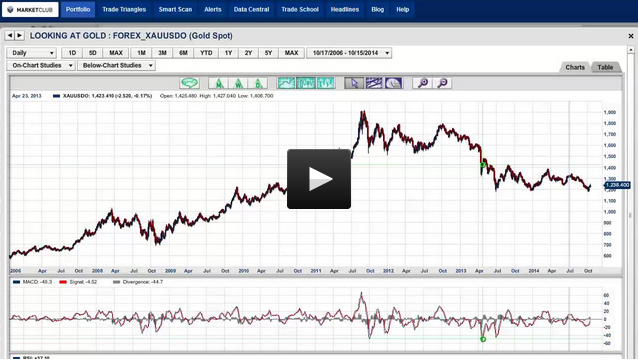This screenshot has width=638, height=360.
Task: Click the zoom in magnifier icon
Action: 422,83
